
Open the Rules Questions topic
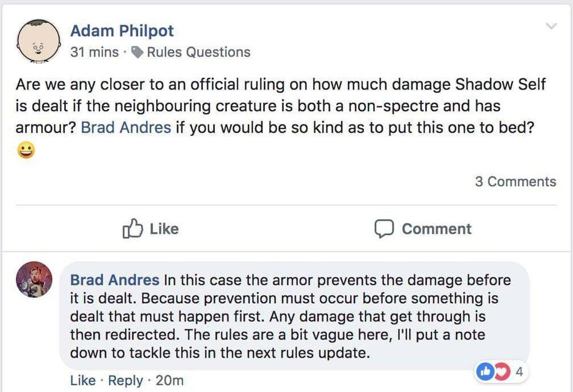[198, 52]
